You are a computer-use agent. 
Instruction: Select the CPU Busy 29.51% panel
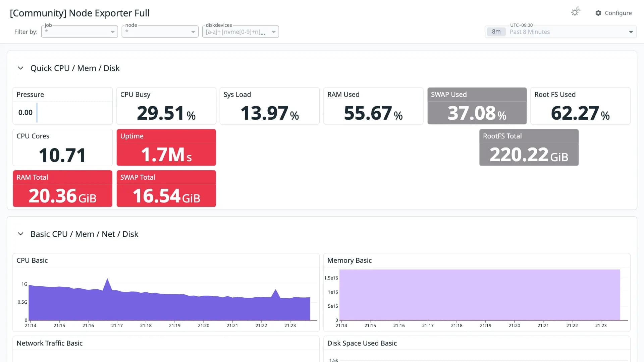coord(166,106)
